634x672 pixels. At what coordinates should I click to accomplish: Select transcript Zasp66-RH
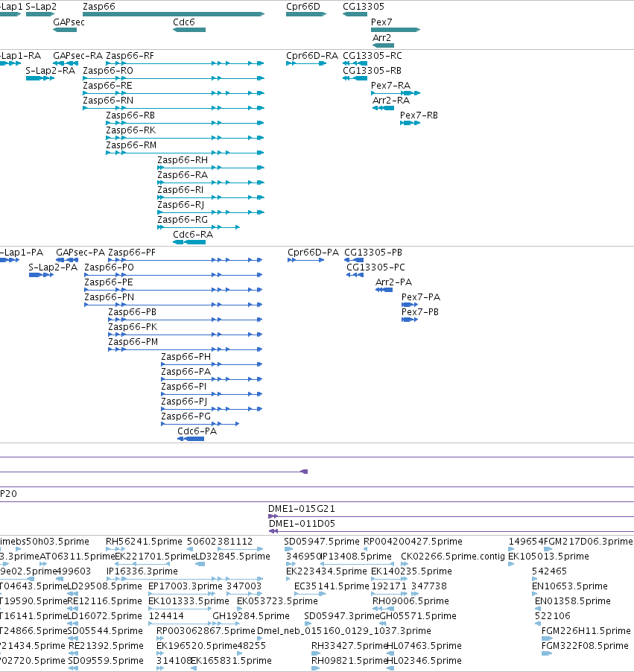click(183, 160)
